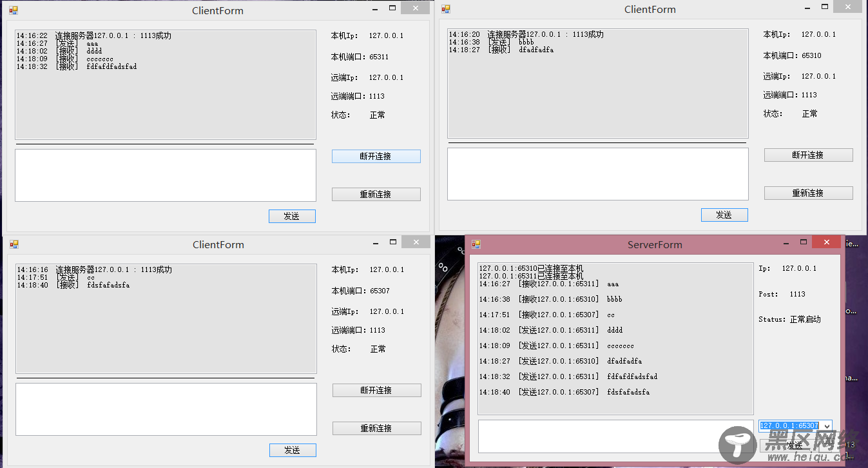Click the '状态: 正常' label in client 65311
The width and height of the screenshot is (868, 468).
[x=358, y=115]
